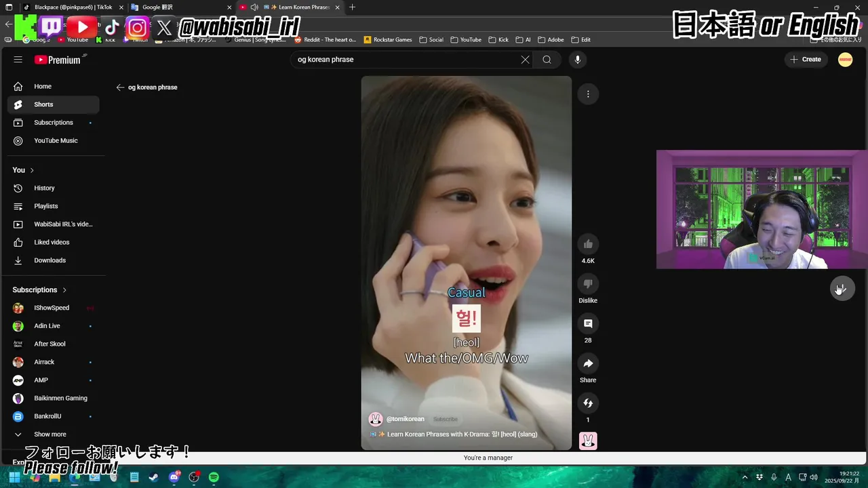The width and height of the screenshot is (868, 488).
Task: Open the Short's three-dot options menu
Action: click(x=588, y=94)
